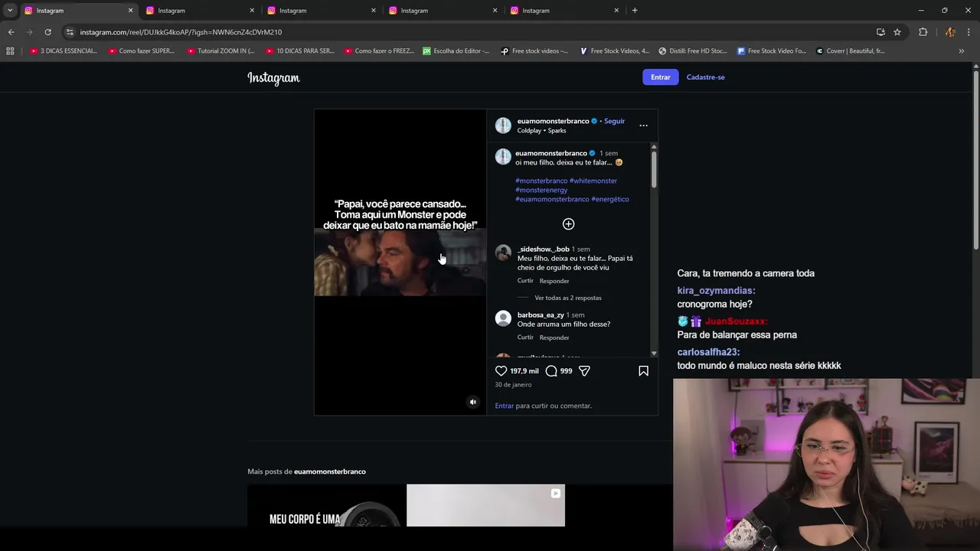The width and height of the screenshot is (980, 551).
Task: Open the _sideshow._bob username link
Action: coord(543,249)
